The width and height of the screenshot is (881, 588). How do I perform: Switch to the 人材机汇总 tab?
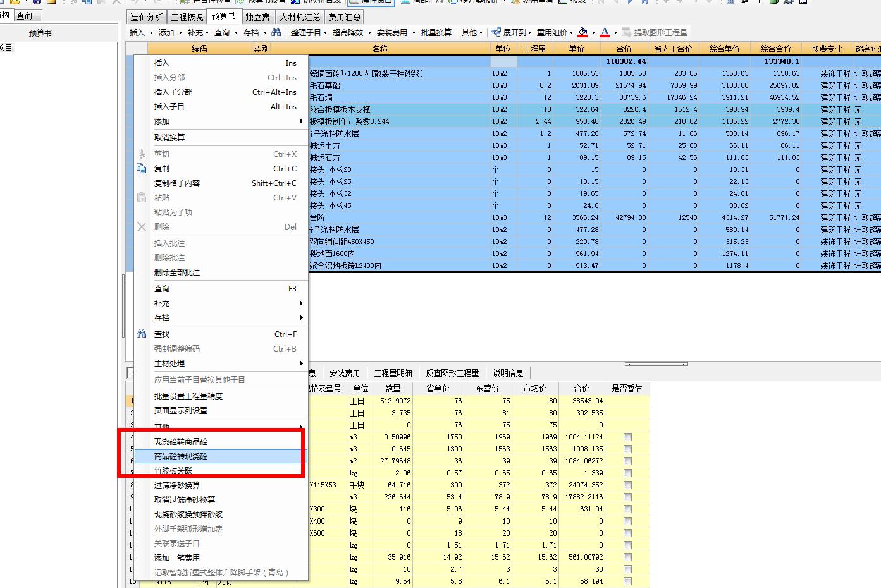(300, 17)
